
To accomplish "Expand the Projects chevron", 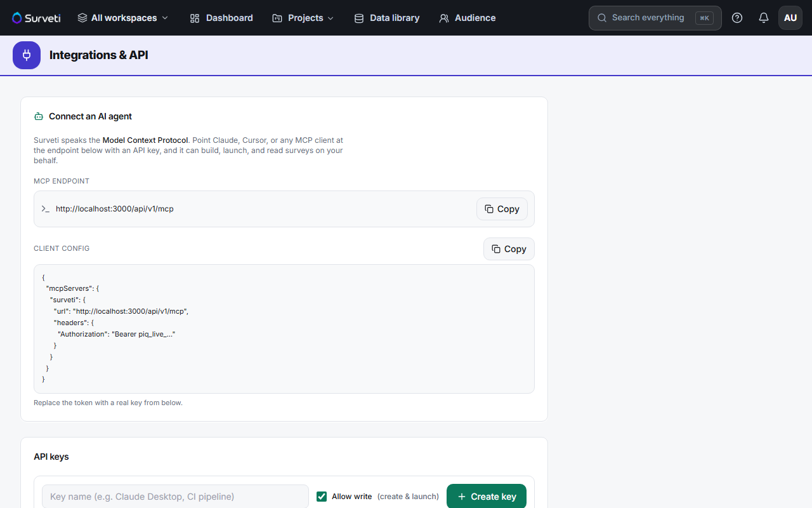I will click(331, 18).
